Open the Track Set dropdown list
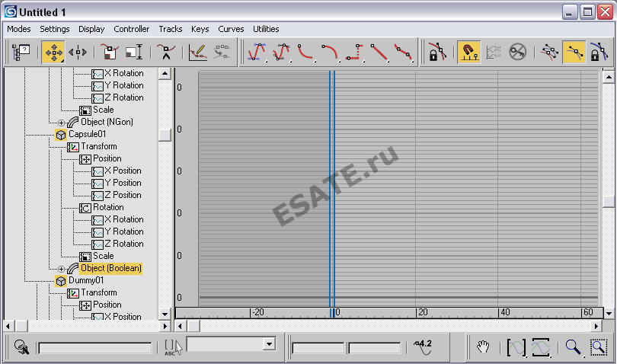The width and height of the screenshot is (617, 364). [269, 344]
